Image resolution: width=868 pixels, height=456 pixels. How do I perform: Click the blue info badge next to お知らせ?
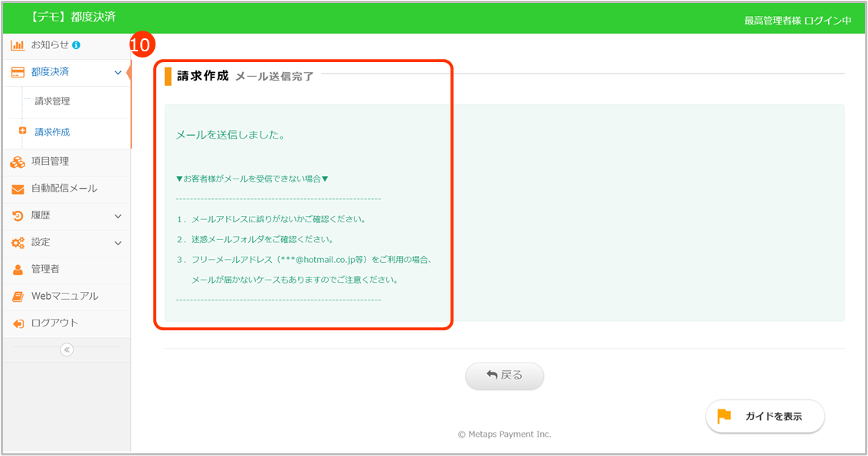[76, 45]
